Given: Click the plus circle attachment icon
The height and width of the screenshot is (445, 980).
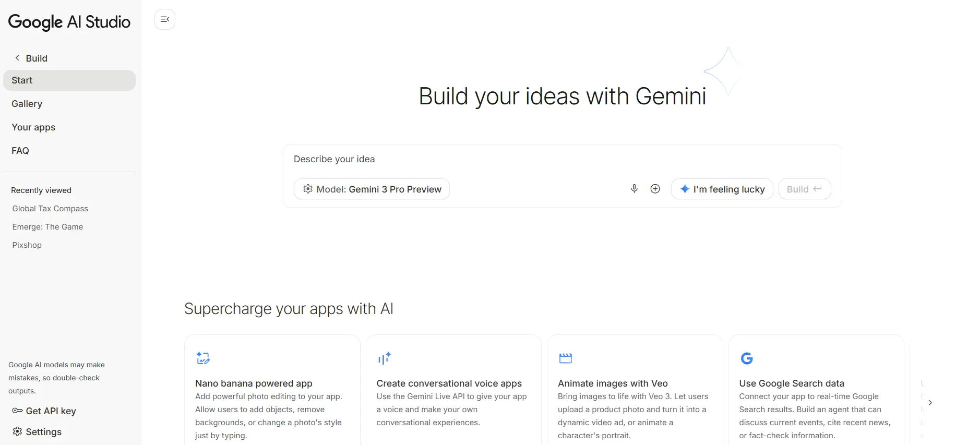Looking at the screenshot, I should (x=655, y=189).
